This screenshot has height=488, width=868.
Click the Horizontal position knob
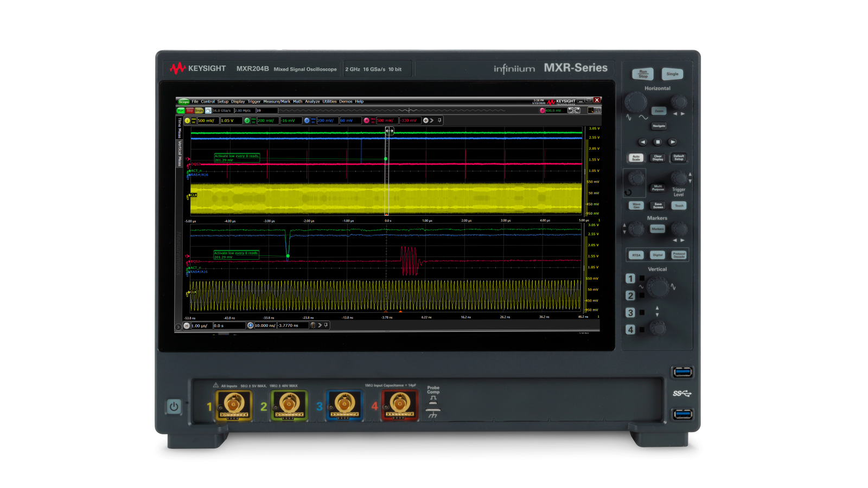[679, 102]
